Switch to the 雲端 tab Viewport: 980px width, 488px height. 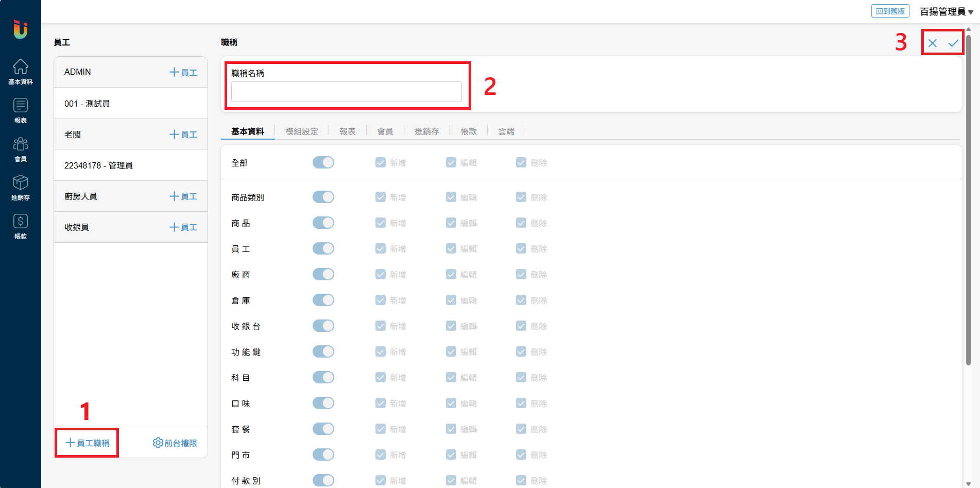point(506,131)
